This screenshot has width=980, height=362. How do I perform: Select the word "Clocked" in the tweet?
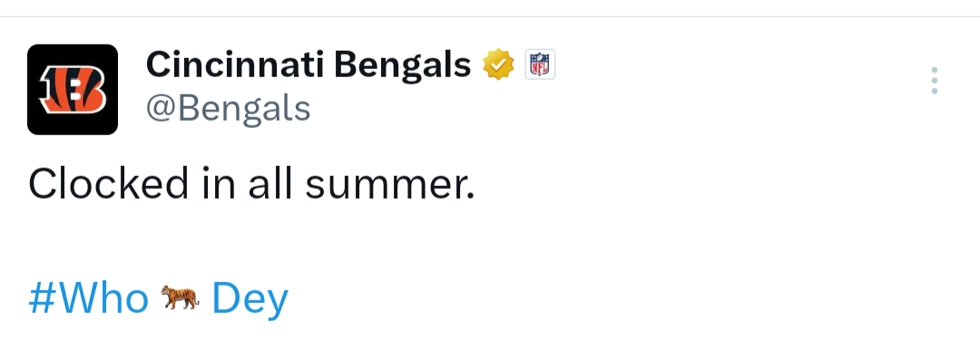108,185
